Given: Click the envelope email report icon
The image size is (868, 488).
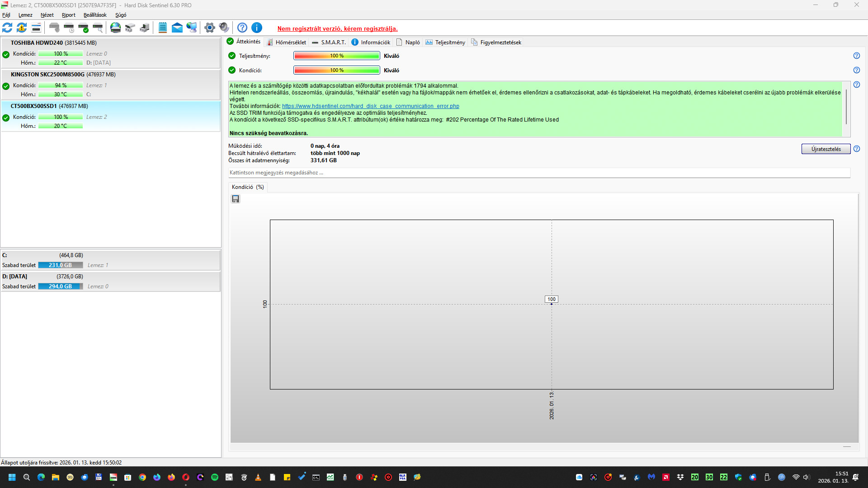Looking at the screenshot, I should coord(177,28).
